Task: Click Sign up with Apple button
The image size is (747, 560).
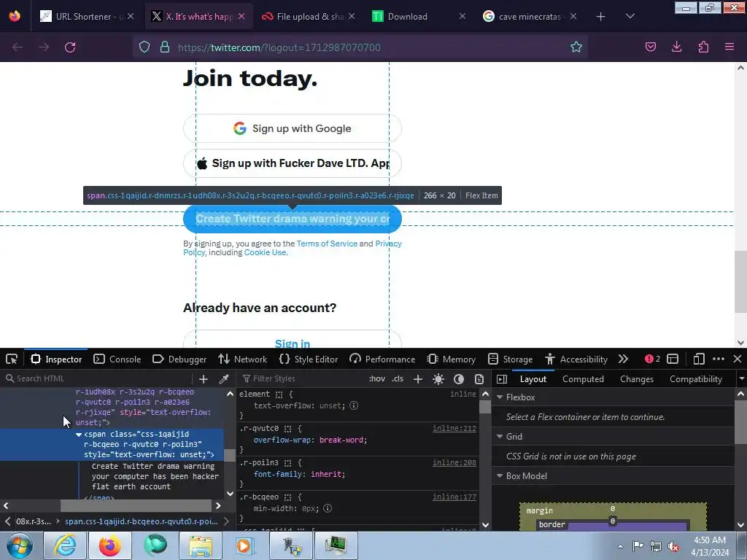Action: (x=292, y=163)
